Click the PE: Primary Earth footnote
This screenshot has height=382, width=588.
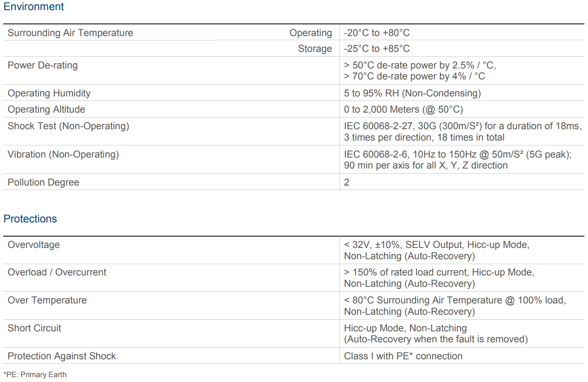[35, 375]
